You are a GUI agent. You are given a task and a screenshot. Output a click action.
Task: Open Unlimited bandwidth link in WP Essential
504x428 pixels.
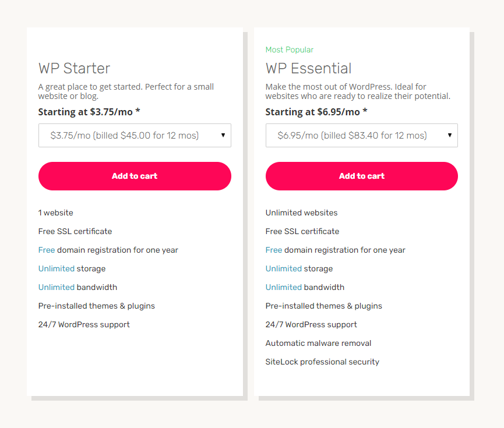(x=284, y=287)
